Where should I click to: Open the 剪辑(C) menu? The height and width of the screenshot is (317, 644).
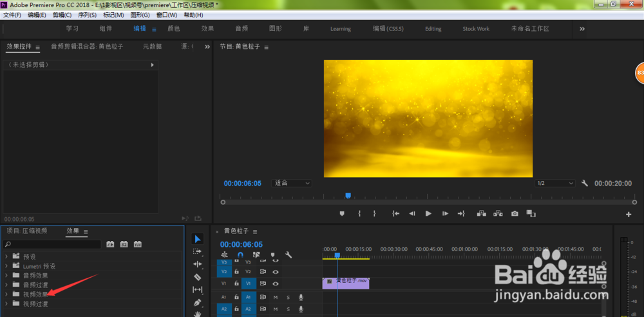tap(62, 15)
